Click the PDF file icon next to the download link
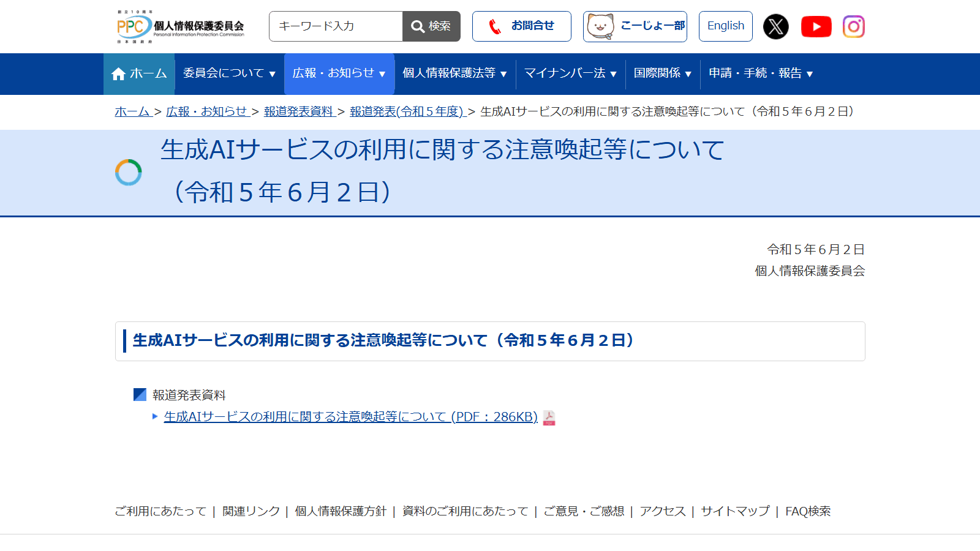980x551 pixels. click(x=549, y=418)
